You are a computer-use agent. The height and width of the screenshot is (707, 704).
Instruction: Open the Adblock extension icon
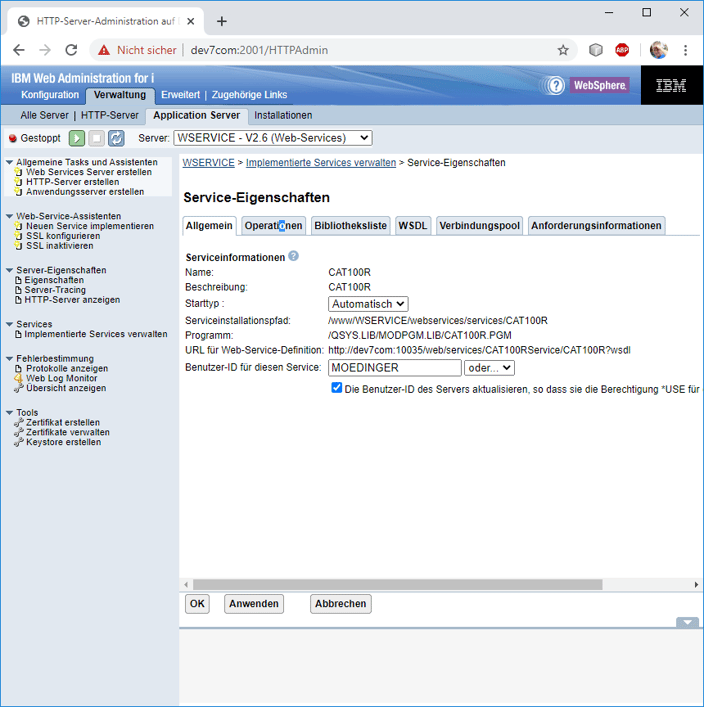coord(622,50)
